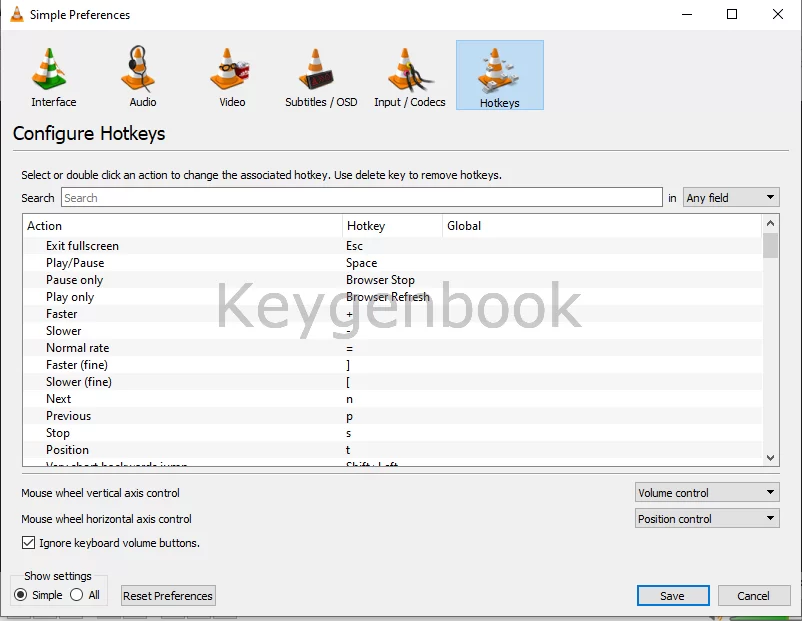
Task: Focus the hotkey Search input field
Action: (361, 198)
